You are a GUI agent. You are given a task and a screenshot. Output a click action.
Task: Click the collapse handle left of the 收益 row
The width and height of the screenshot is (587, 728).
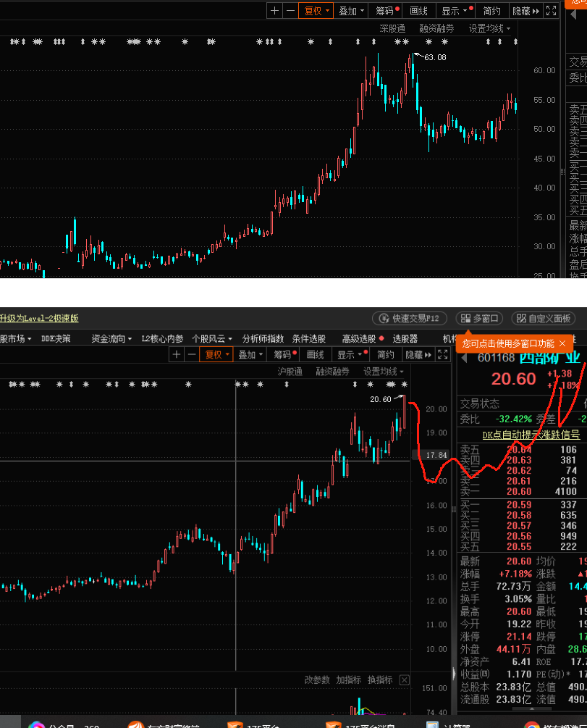[x=455, y=673]
